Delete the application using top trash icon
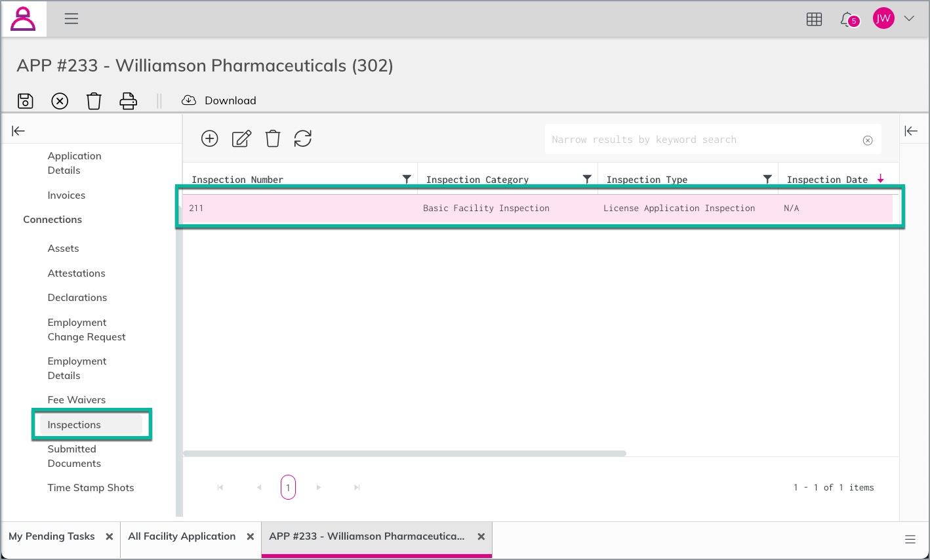930x560 pixels. 94,100
